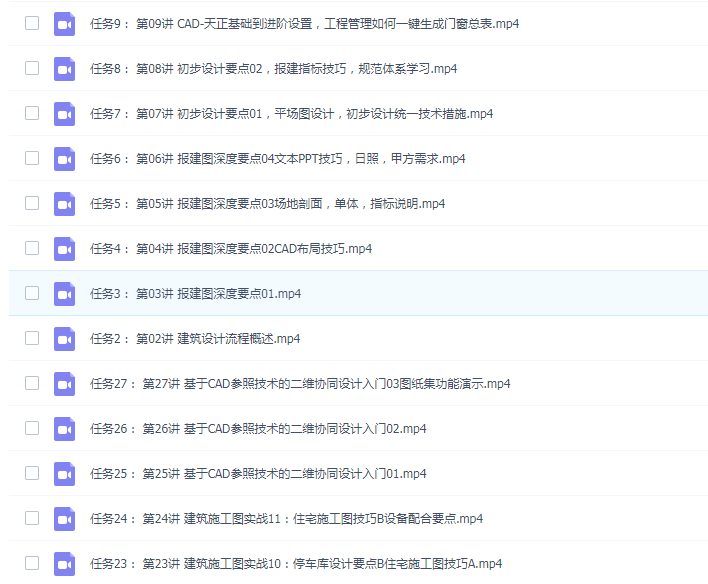This screenshot has width=708, height=584.
Task: Click the video icon of 任务5 file
Action: 64,204
